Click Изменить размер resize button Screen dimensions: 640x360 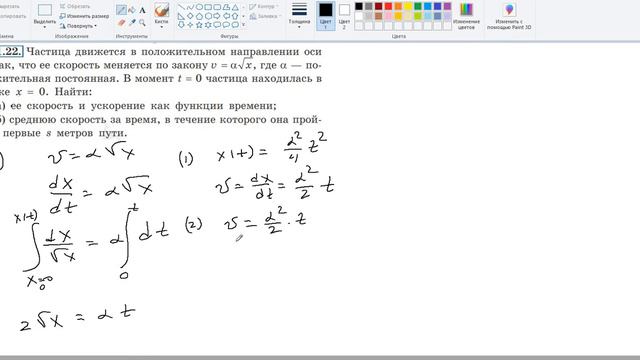click(x=84, y=16)
